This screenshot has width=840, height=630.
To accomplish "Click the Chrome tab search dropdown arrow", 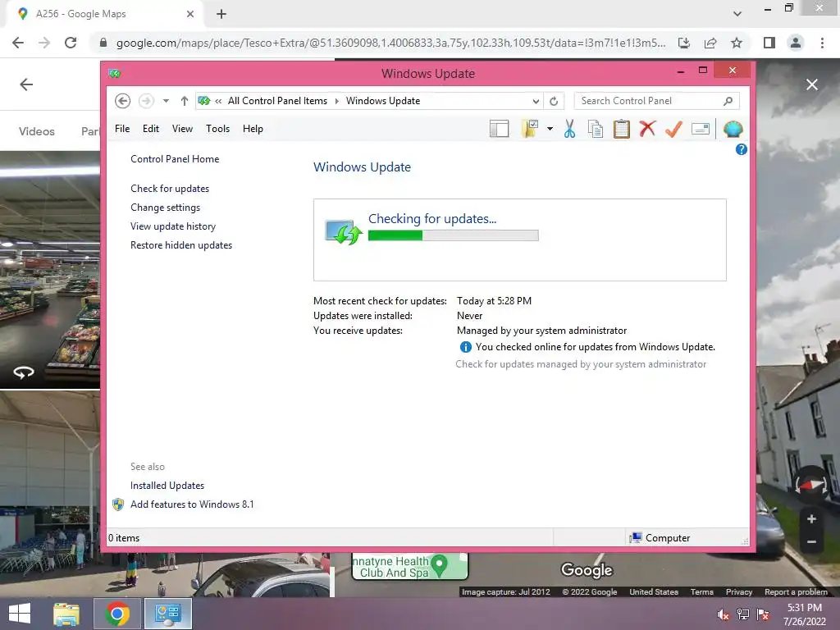I will (737, 15).
